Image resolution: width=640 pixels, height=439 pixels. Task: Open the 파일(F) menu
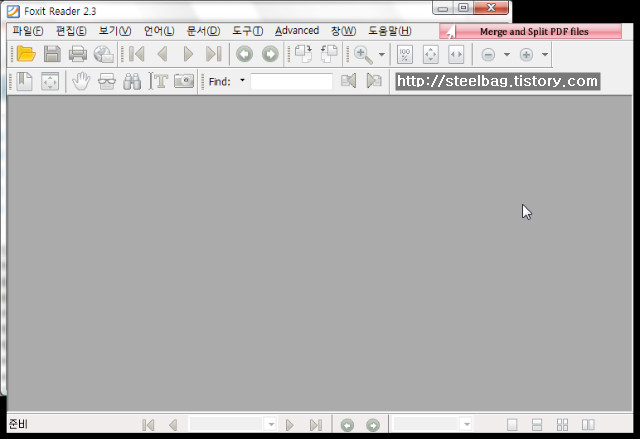pyautogui.click(x=28, y=31)
